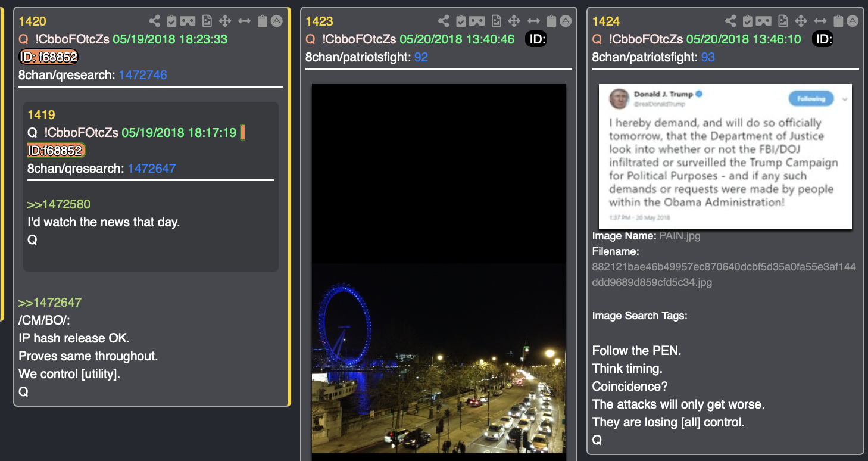Collapse post 1420 with the circled up arrow

click(x=277, y=21)
